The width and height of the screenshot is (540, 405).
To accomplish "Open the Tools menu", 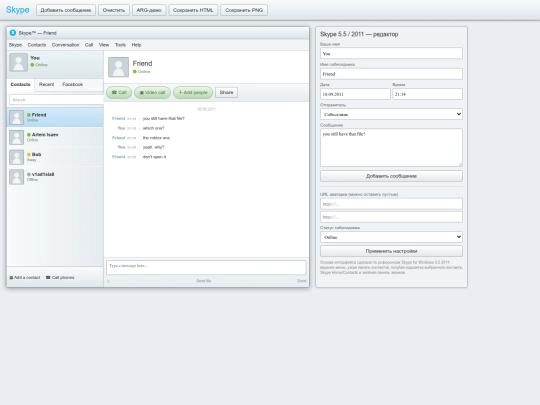I will (x=120, y=45).
